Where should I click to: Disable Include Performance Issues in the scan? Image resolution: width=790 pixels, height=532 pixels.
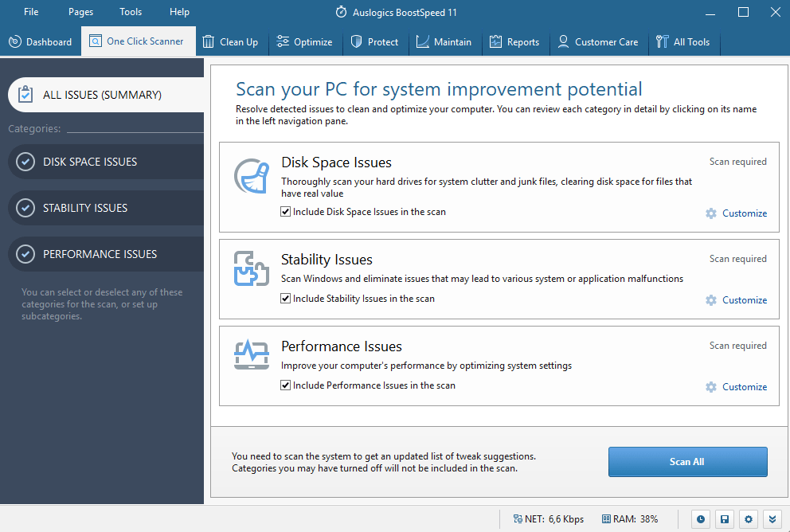286,385
